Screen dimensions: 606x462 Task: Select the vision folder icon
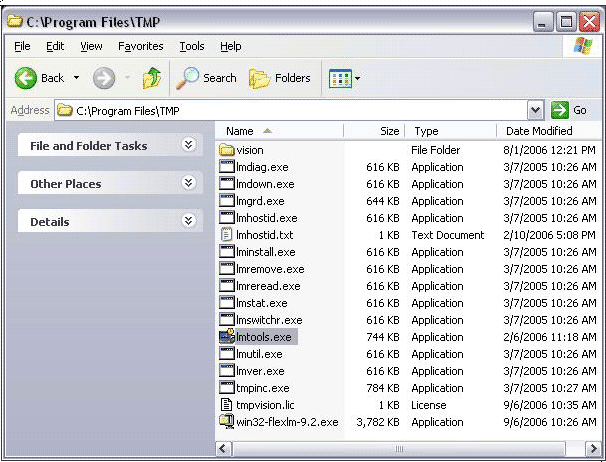pos(227,150)
